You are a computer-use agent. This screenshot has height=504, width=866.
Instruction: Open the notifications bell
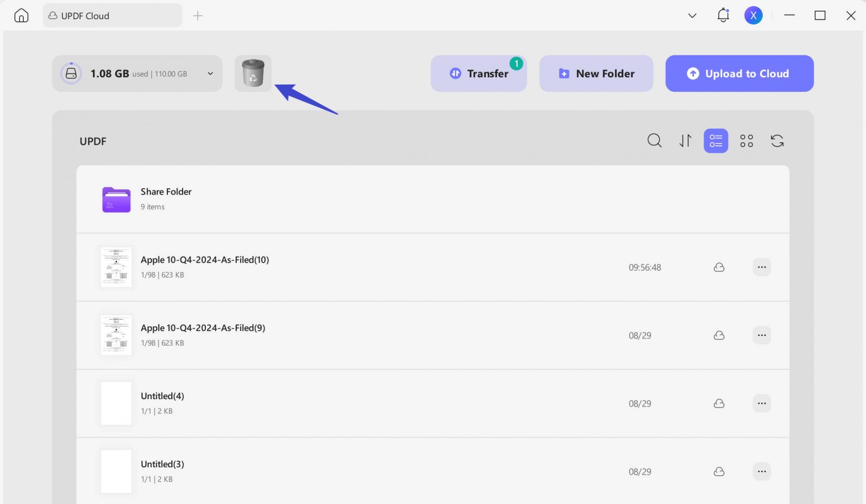[723, 16]
